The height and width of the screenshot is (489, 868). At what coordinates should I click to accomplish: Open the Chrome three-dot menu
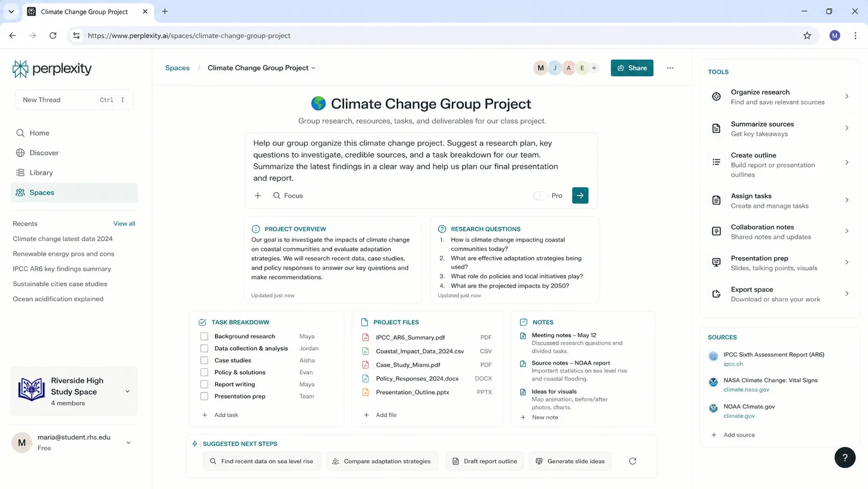pyautogui.click(x=856, y=36)
